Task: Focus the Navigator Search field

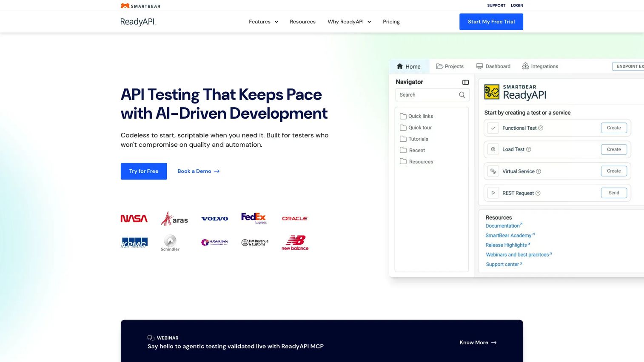Action: (432, 95)
